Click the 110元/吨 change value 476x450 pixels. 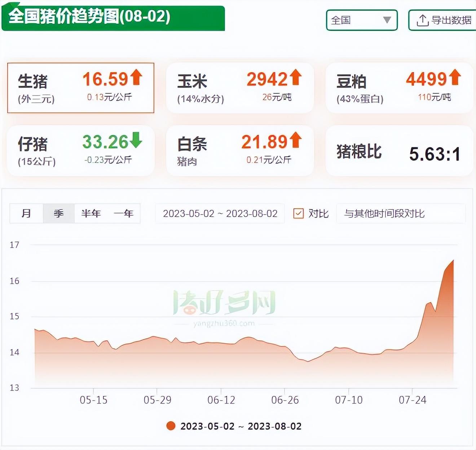[x=435, y=97]
